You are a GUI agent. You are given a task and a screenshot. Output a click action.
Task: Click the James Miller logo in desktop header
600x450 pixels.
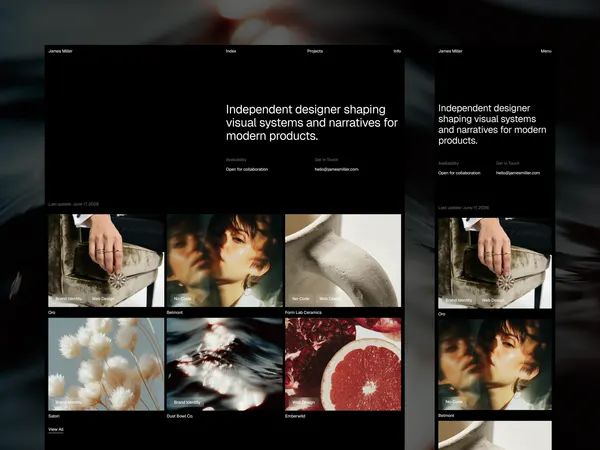coord(60,51)
